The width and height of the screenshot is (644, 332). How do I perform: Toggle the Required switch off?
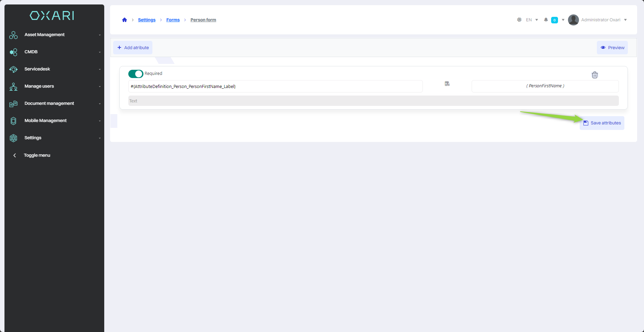pos(136,74)
